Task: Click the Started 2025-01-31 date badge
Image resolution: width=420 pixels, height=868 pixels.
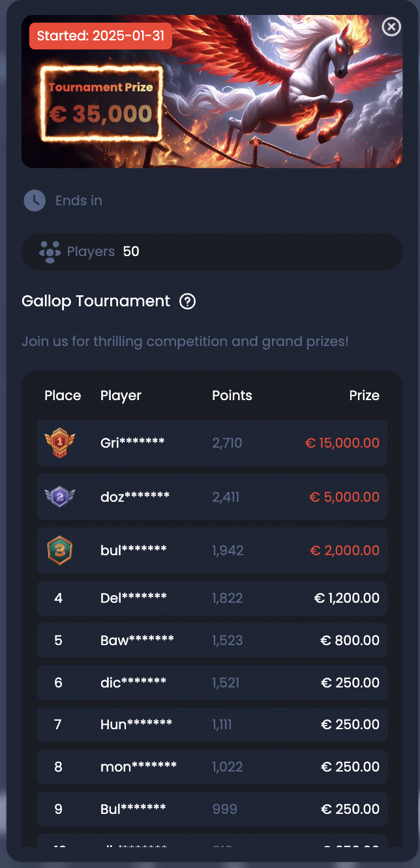Action: [100, 36]
